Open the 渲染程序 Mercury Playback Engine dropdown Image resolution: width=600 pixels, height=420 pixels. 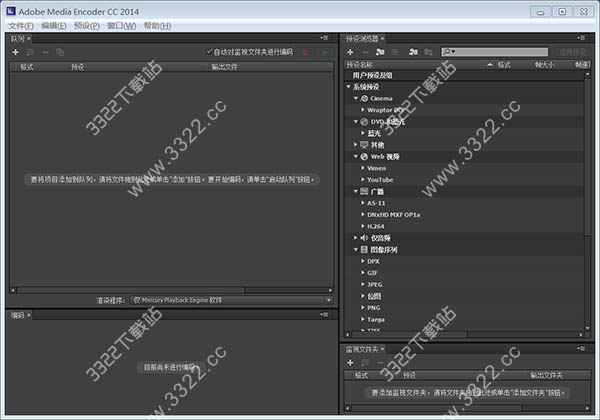[232, 300]
